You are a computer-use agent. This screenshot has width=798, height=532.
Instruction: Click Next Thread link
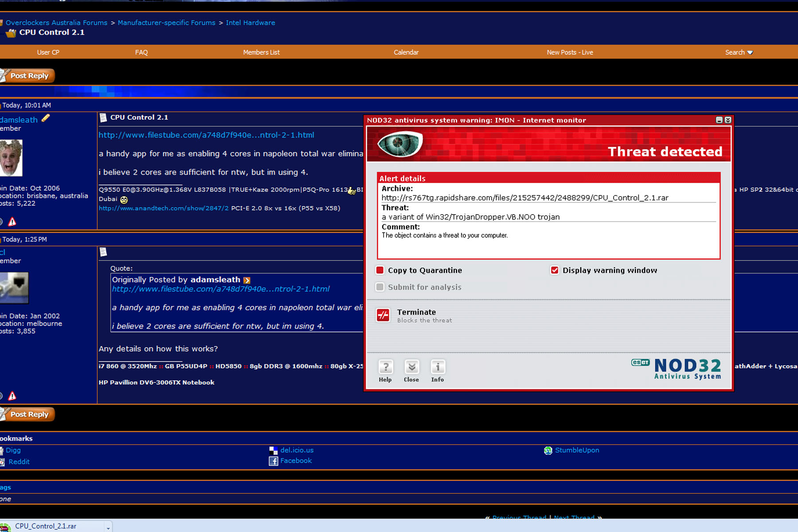click(574, 517)
